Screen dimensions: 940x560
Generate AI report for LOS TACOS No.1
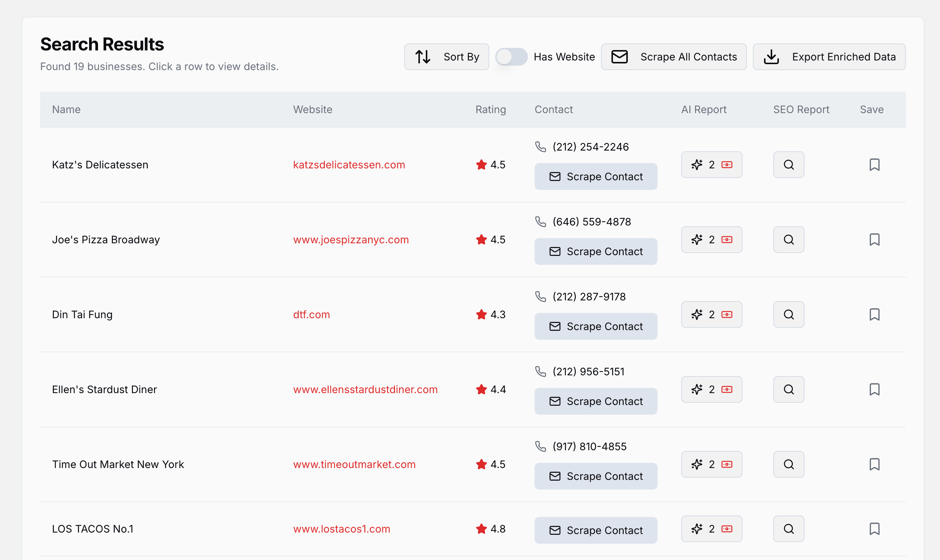711,529
